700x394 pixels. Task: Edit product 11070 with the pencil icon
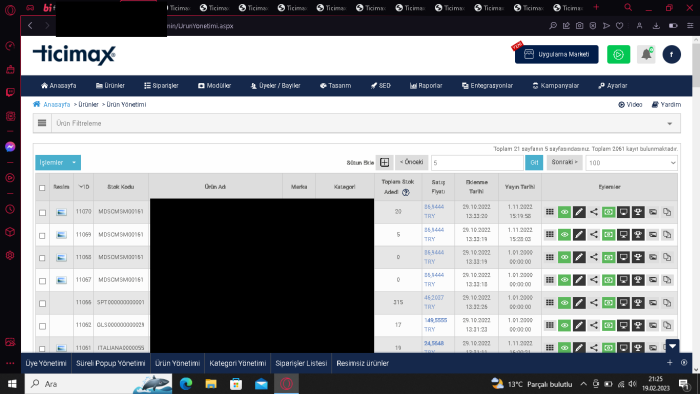tap(579, 212)
